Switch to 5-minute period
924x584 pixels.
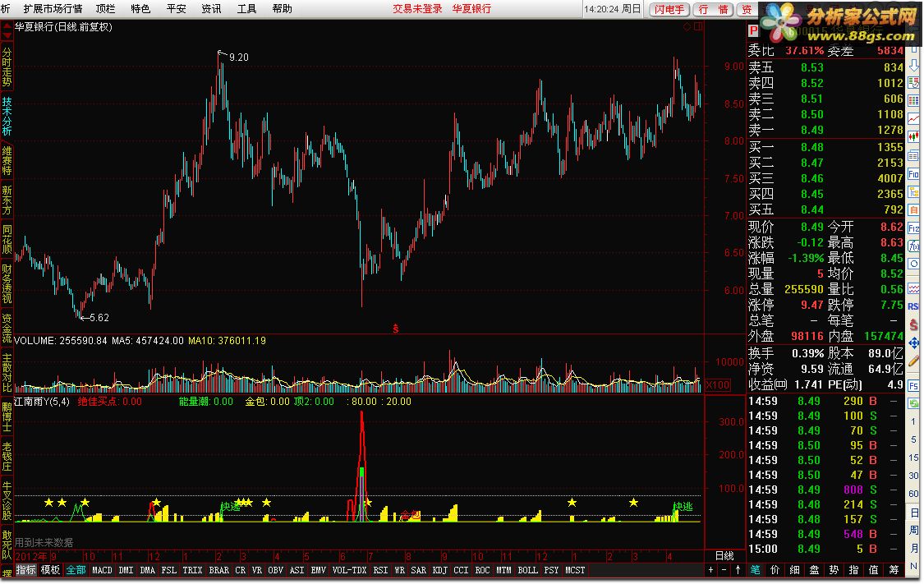tap(913, 439)
